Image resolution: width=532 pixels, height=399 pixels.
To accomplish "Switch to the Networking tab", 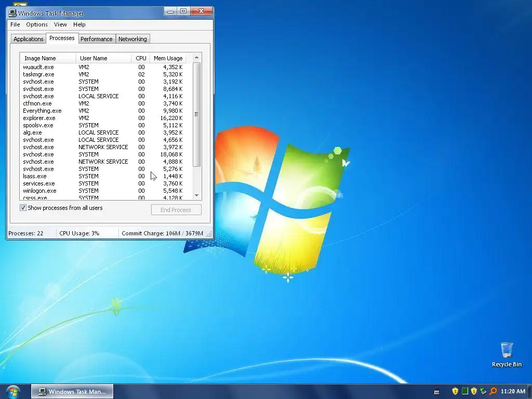I will [132, 39].
